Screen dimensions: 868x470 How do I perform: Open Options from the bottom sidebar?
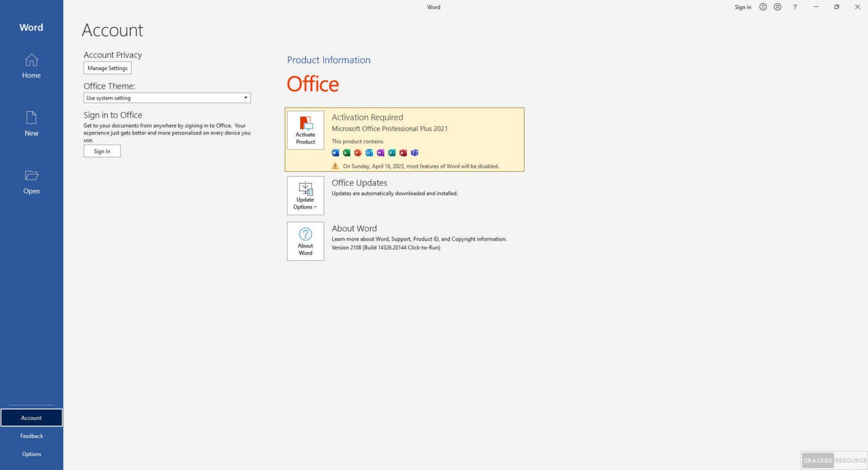[x=31, y=454]
